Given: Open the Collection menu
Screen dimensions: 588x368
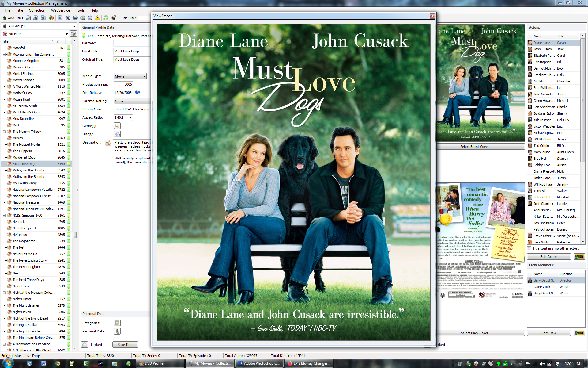Looking at the screenshot, I should coord(37,10).
